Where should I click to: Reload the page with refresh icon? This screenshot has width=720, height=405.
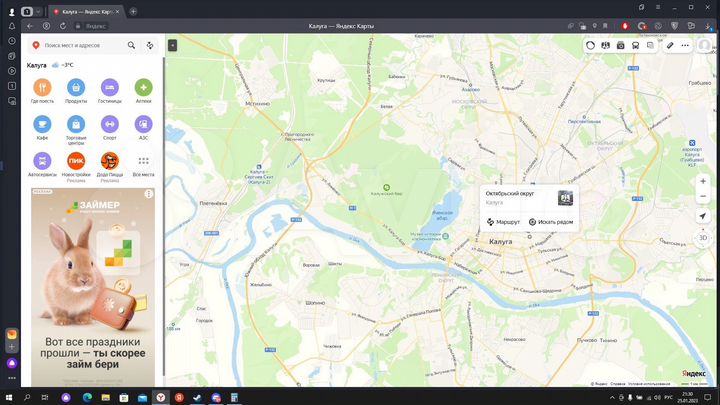(63, 26)
